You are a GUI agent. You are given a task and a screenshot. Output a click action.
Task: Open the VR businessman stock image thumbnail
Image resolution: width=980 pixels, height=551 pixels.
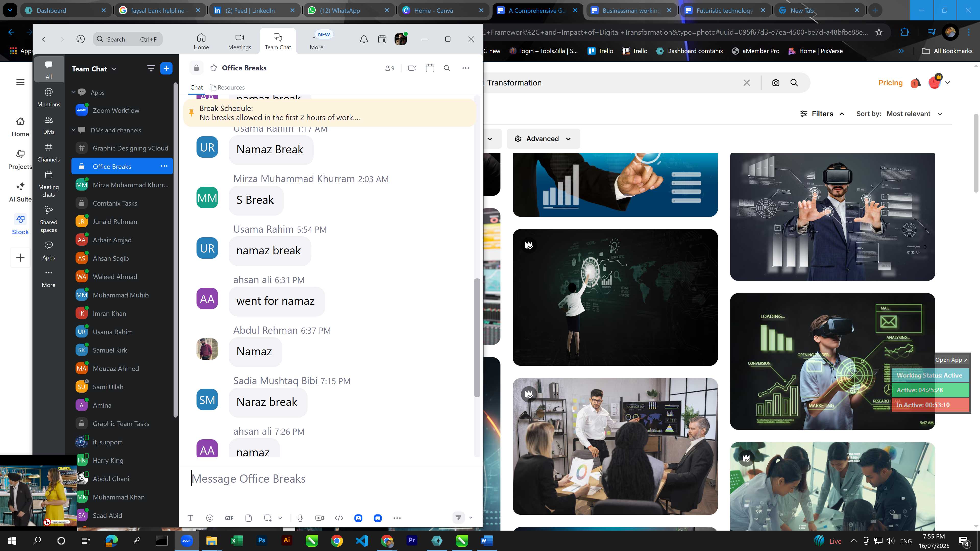point(832,217)
